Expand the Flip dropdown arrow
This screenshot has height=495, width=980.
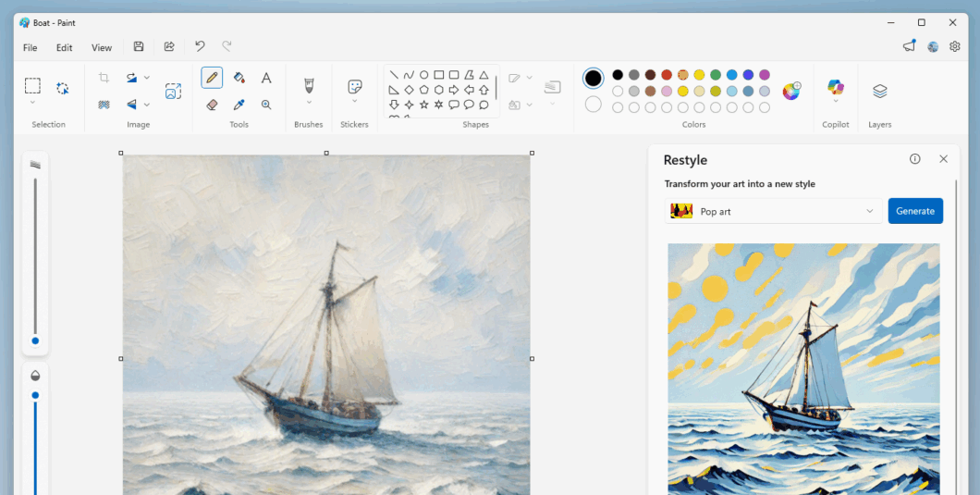coord(147,105)
